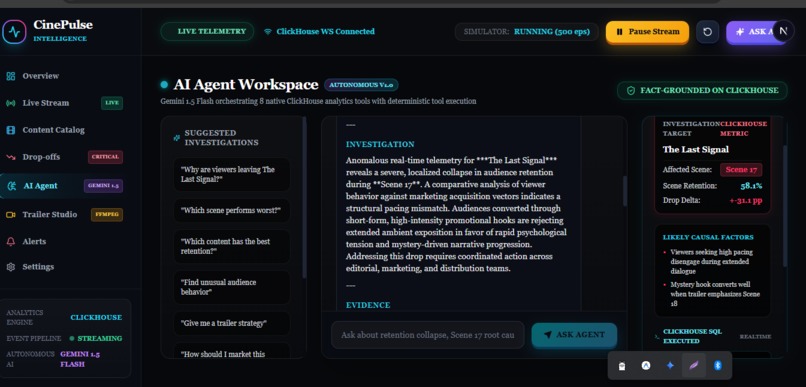Viewport: 806px width, 387px height.
Task: Click the white clipboard-shaped tray icon
Action: point(622,366)
